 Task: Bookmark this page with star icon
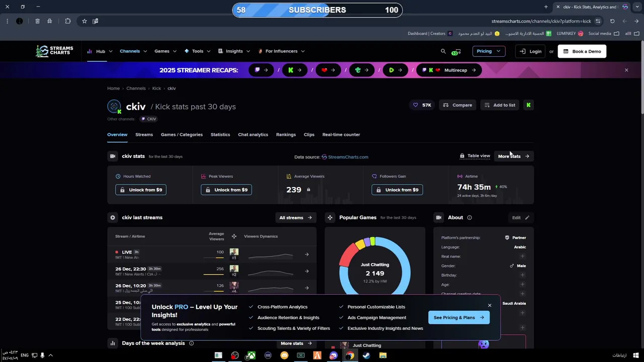coord(85,21)
